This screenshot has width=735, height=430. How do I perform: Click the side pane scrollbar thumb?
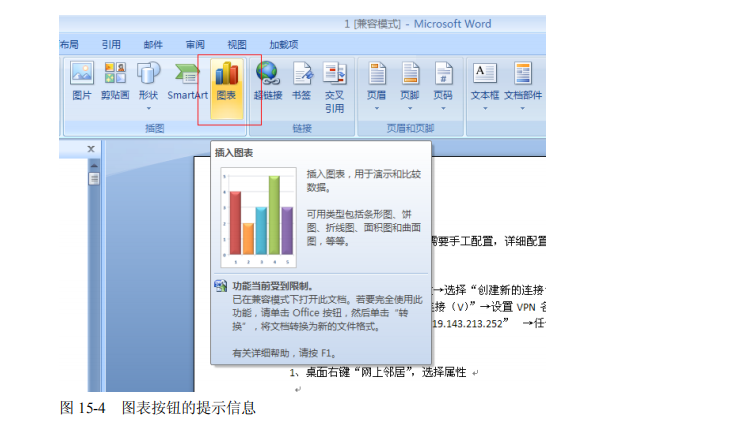(94, 178)
